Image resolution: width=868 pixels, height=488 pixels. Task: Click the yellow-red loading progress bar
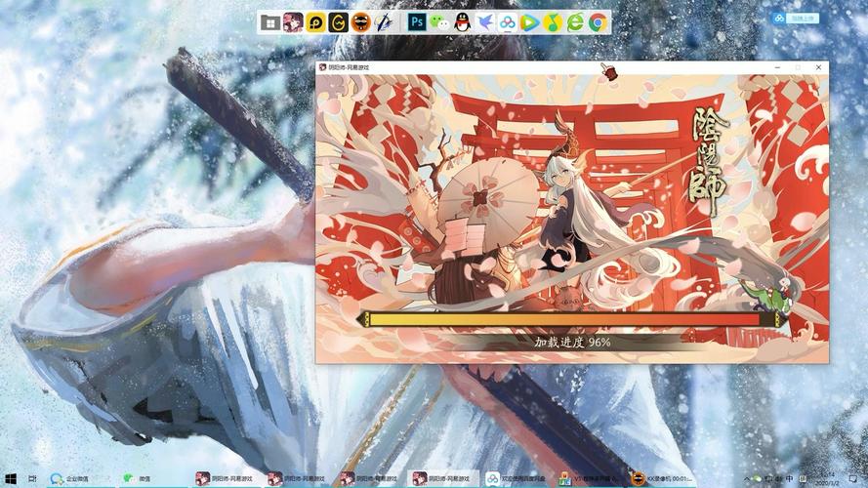[571, 319]
